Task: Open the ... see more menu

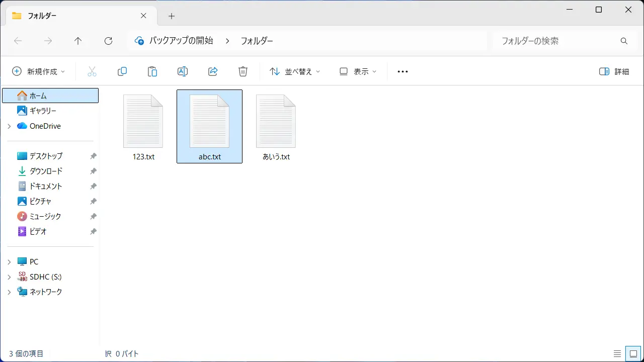Action: tap(402, 71)
